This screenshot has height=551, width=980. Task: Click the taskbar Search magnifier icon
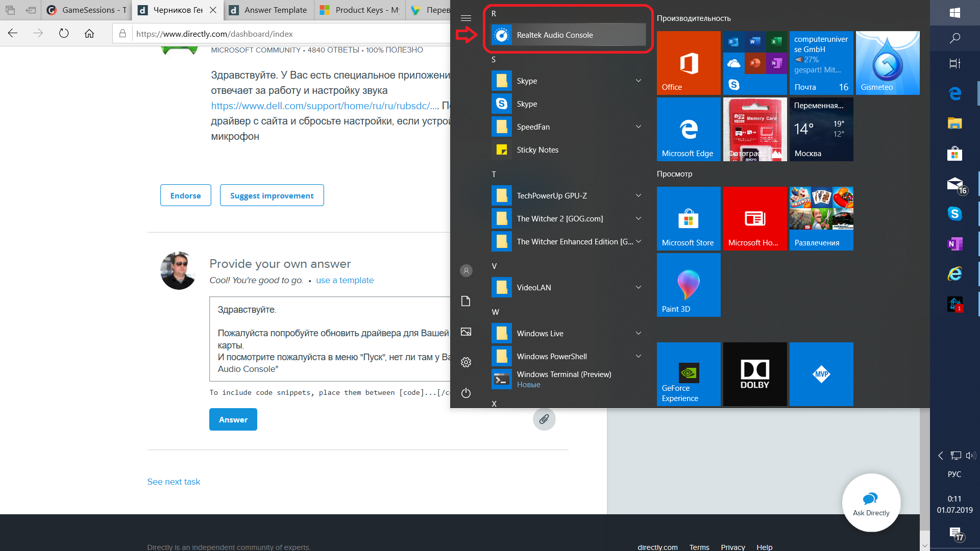point(955,38)
